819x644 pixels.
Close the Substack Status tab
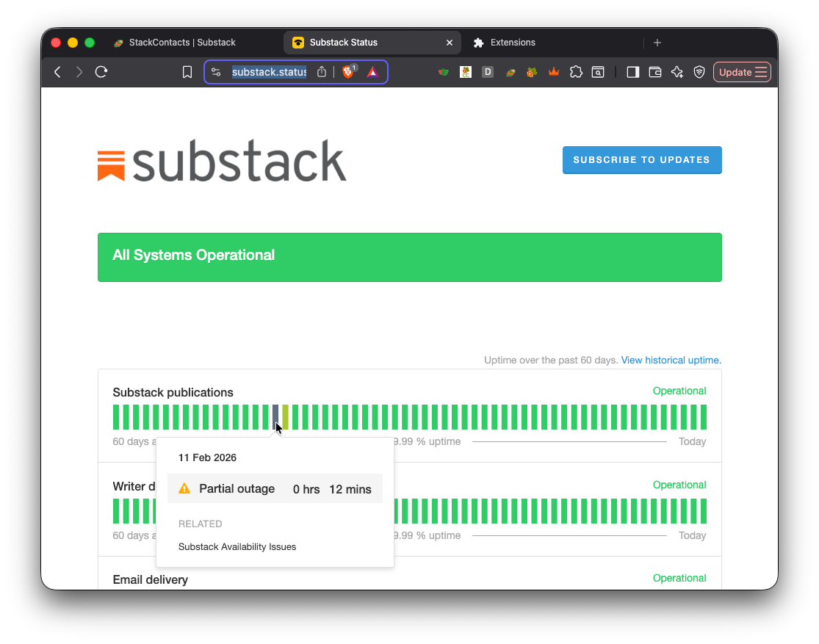click(x=450, y=43)
